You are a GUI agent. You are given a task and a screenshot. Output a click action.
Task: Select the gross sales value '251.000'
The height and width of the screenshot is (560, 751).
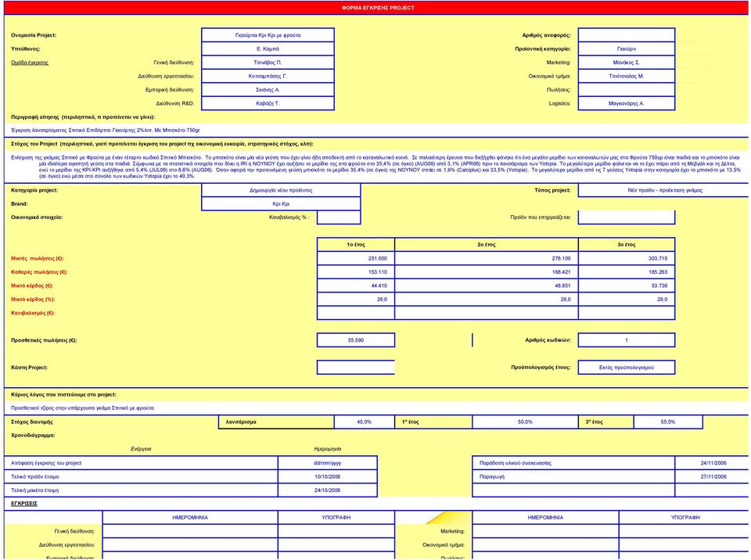tap(356, 258)
